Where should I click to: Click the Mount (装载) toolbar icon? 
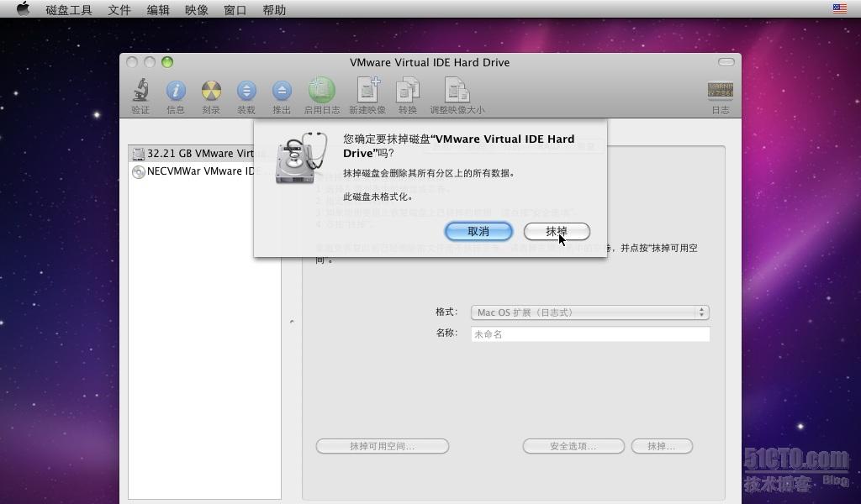click(246, 91)
